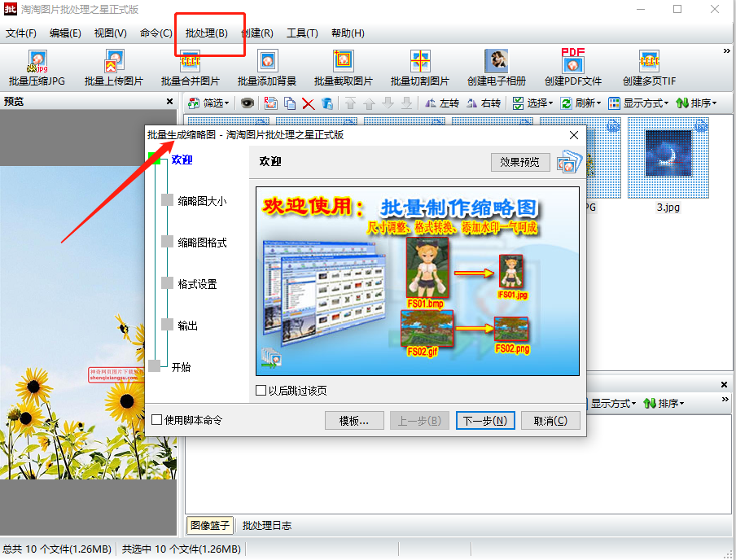The image size is (736, 560).
Task: Click the red X delete icon
Action: click(308, 103)
